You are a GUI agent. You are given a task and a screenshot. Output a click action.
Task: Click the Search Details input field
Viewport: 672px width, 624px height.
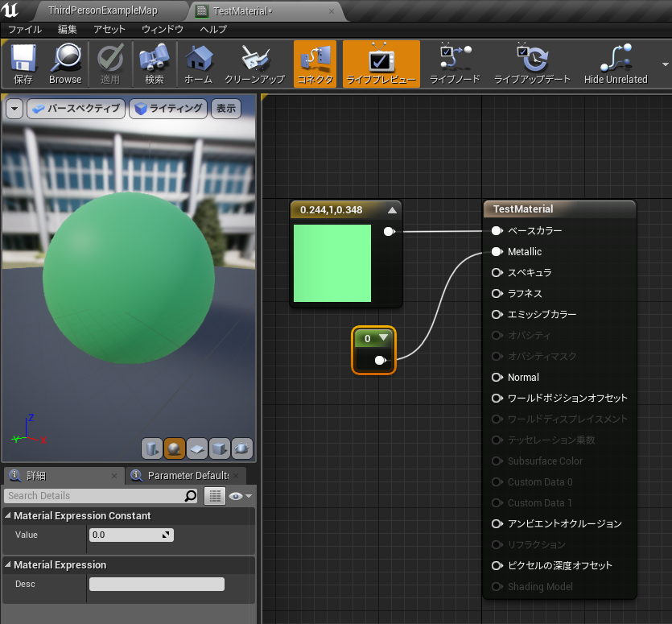point(94,496)
